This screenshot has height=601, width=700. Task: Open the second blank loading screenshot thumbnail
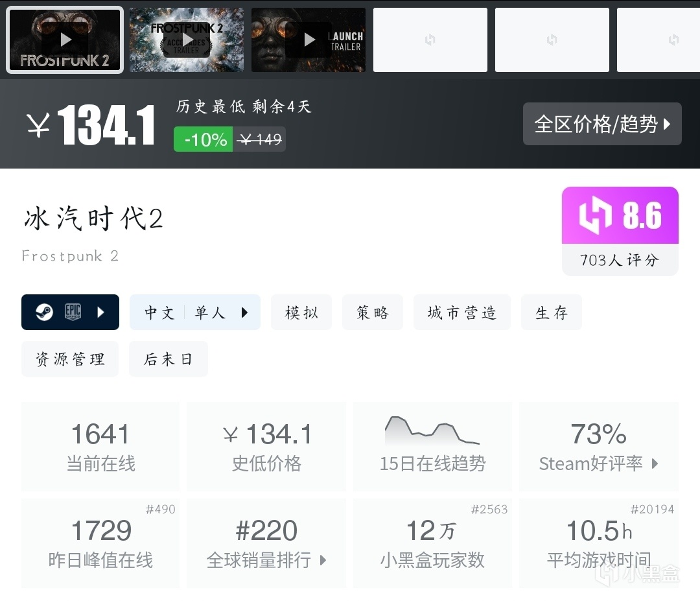[x=552, y=40]
